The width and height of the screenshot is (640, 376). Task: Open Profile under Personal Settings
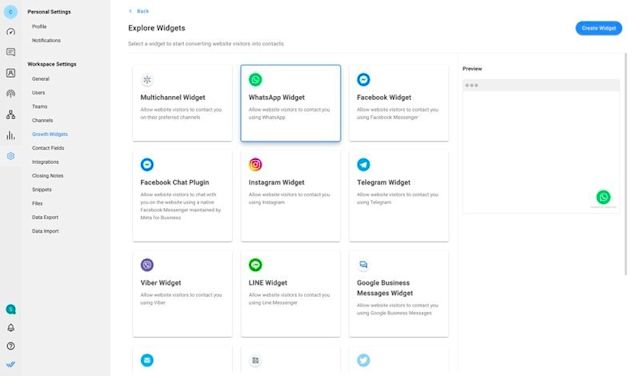39,27
